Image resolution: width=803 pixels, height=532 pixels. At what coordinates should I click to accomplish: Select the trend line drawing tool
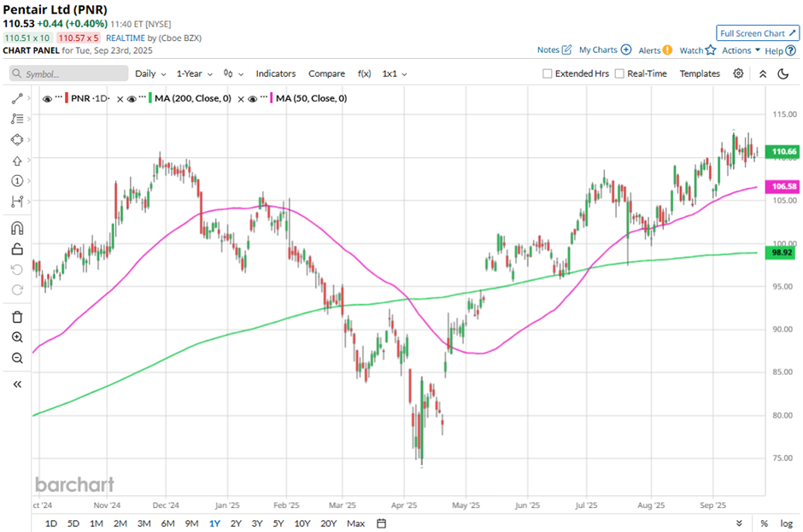pyautogui.click(x=16, y=99)
